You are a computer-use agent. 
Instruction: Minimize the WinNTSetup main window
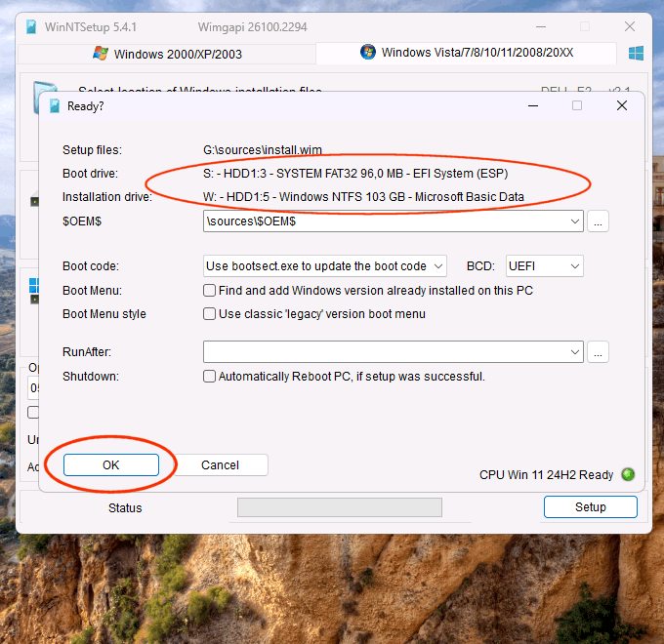[541, 26]
